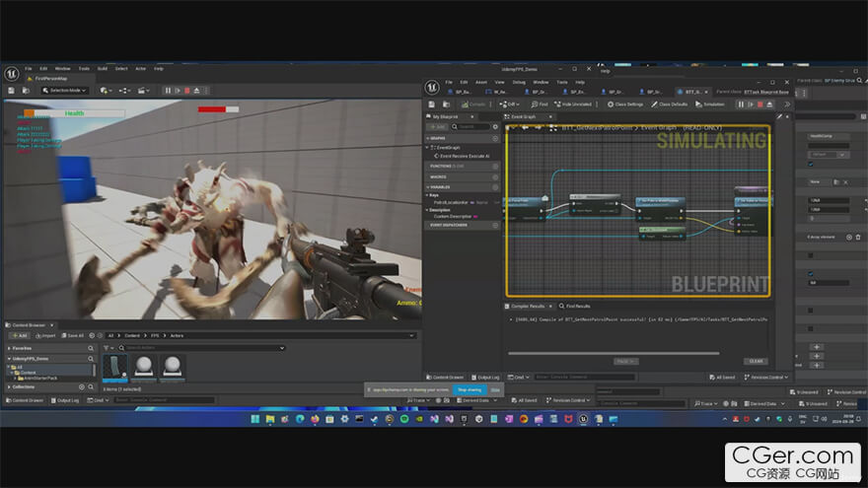Image resolution: width=868 pixels, height=488 pixels.
Task: Click the Add button in Content Browser
Action: [20, 335]
